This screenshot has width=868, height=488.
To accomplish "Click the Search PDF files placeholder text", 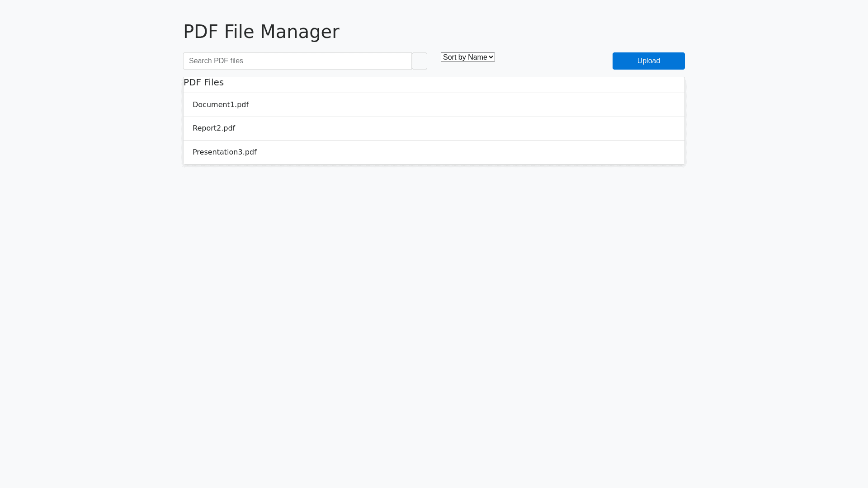I will [216, 61].
